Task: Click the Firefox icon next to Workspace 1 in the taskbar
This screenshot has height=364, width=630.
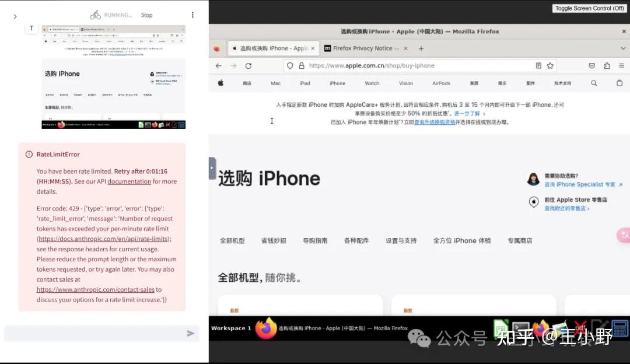Action: pyautogui.click(x=265, y=328)
